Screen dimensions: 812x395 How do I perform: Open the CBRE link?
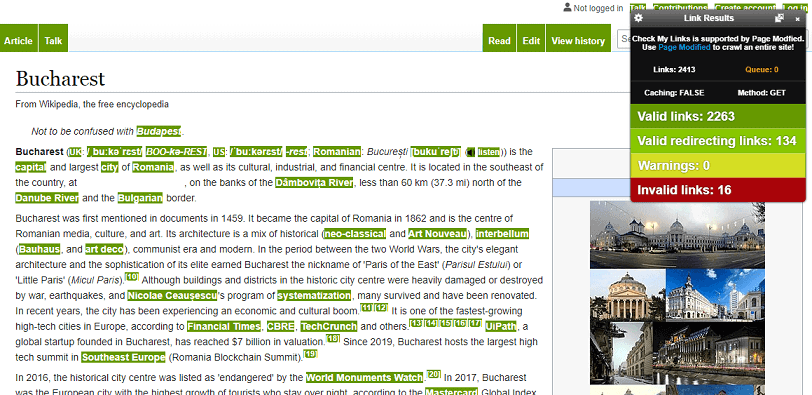coord(281,327)
